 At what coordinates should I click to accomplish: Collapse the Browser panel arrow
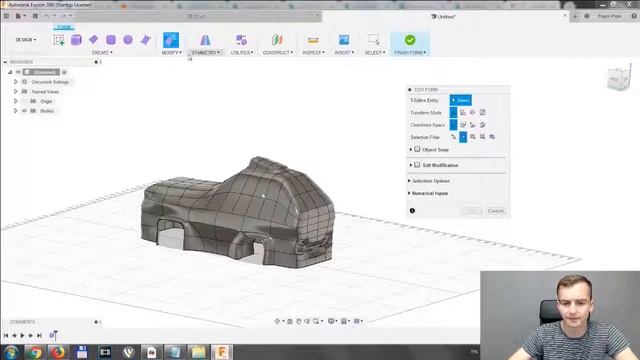[x=5, y=62]
